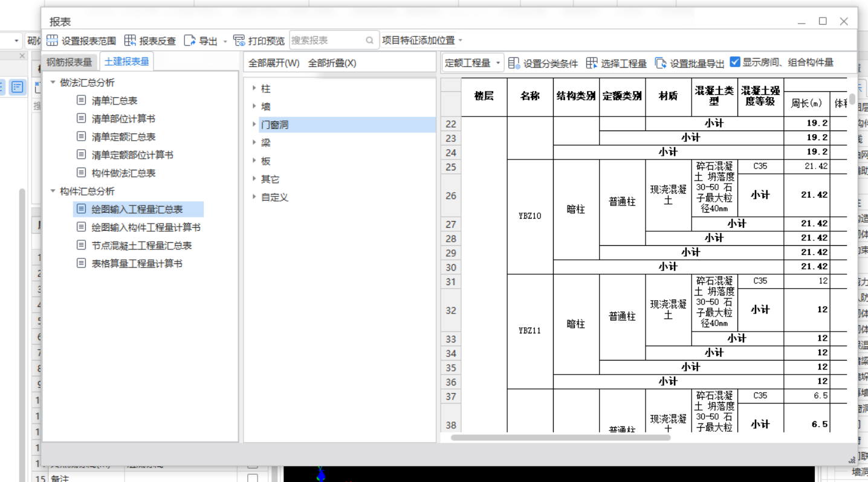Click document icon beside 构件做法汇总表
This screenshot has height=482, width=868.
pyautogui.click(x=82, y=173)
